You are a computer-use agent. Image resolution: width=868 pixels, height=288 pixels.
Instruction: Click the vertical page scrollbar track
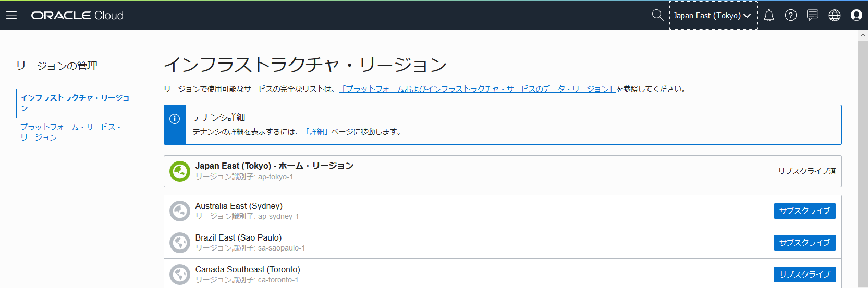[863, 164]
